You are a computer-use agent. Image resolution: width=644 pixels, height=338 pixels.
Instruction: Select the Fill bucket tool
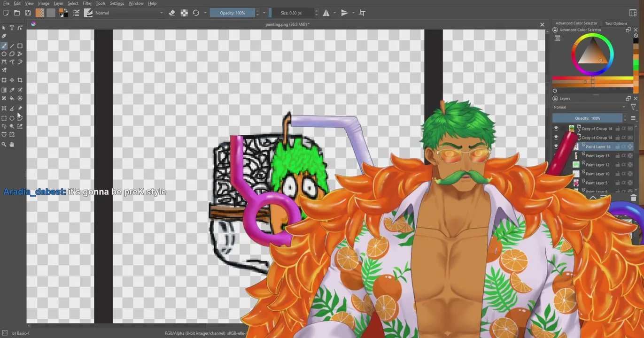pos(12,98)
